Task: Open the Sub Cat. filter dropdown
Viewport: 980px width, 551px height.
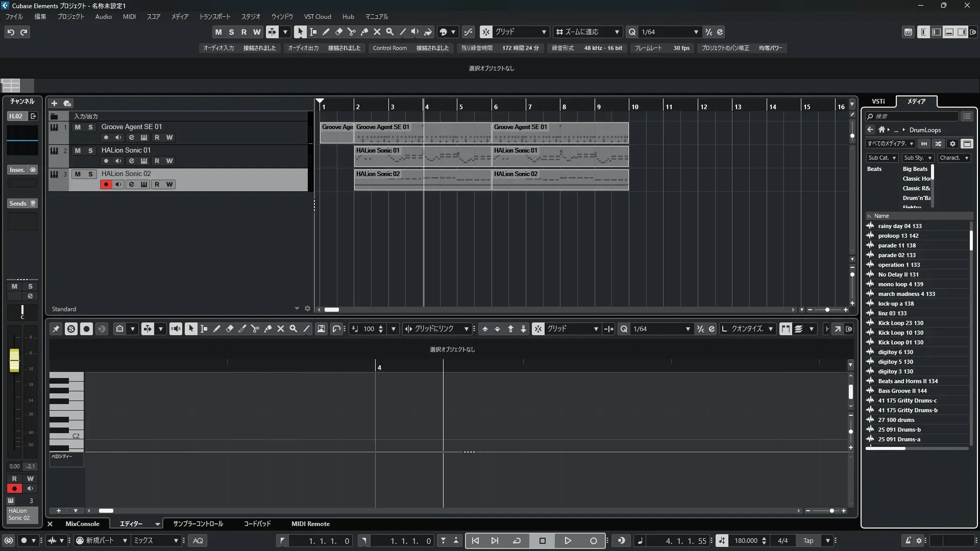Action: (x=881, y=158)
